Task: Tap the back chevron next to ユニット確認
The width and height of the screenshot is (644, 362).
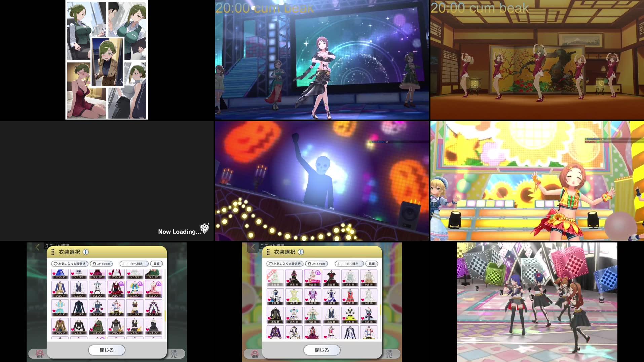Action: (x=37, y=247)
